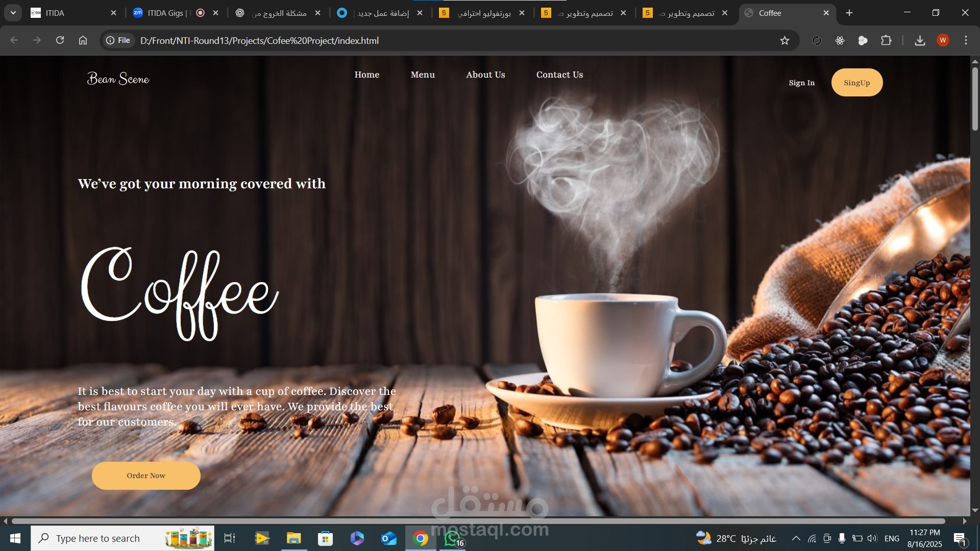Click the File site info chip
Viewport: 980px width, 551px height.
[x=118, y=40]
